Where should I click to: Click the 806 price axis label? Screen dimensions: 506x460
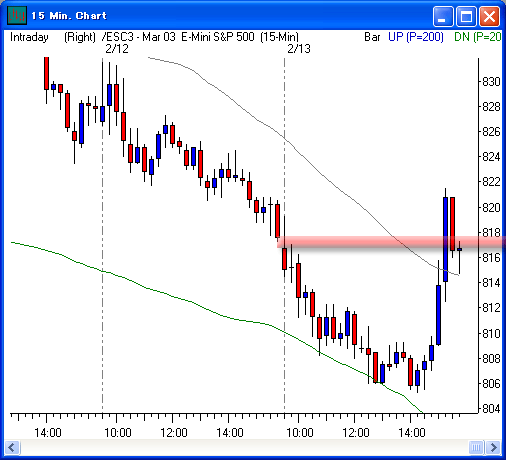(491, 384)
